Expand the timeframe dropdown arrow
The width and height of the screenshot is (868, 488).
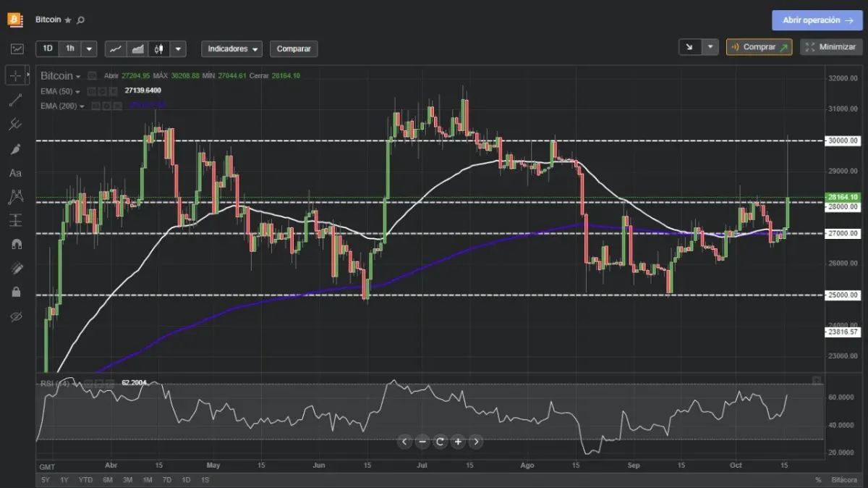[89, 49]
